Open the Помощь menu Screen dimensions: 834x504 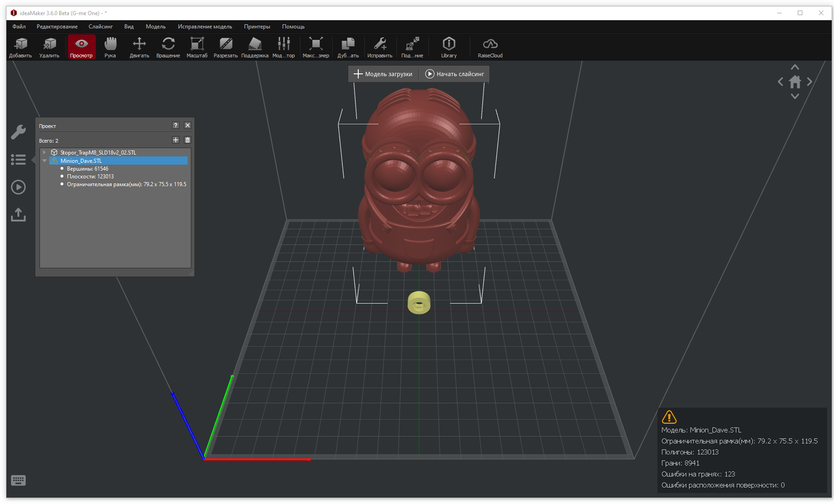[x=294, y=27]
